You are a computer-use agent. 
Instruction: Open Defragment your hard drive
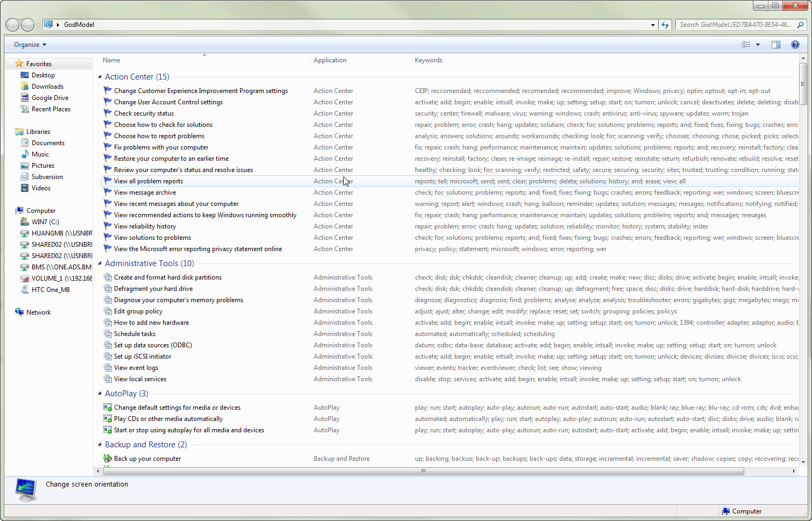(x=153, y=289)
